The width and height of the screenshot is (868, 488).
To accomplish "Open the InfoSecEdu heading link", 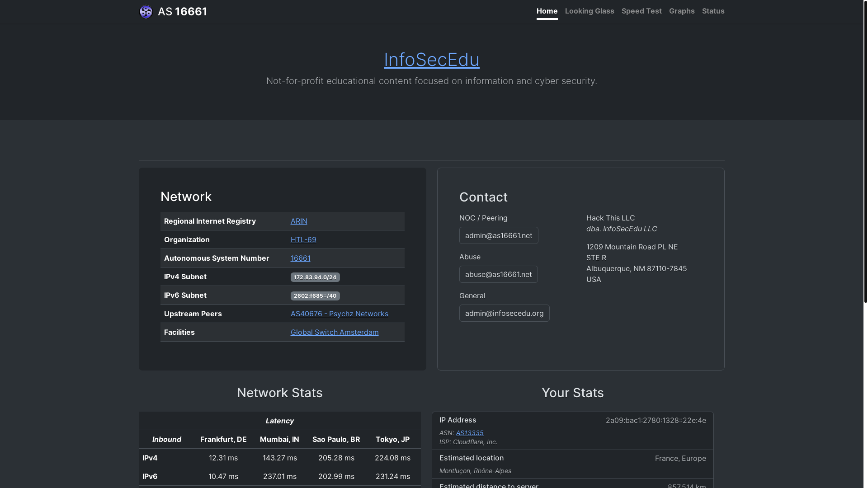I will (x=432, y=60).
